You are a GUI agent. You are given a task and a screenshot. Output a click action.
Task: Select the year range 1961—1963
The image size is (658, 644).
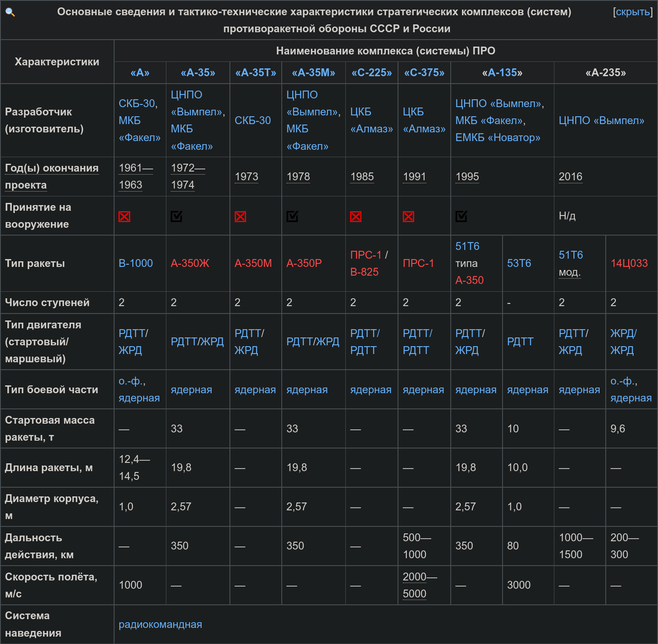(136, 176)
